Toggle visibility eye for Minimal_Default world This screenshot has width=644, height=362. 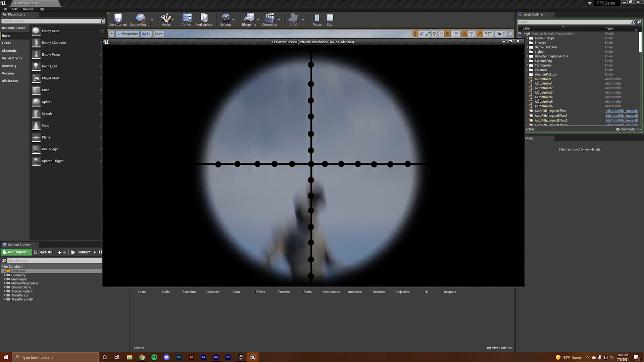520,34
